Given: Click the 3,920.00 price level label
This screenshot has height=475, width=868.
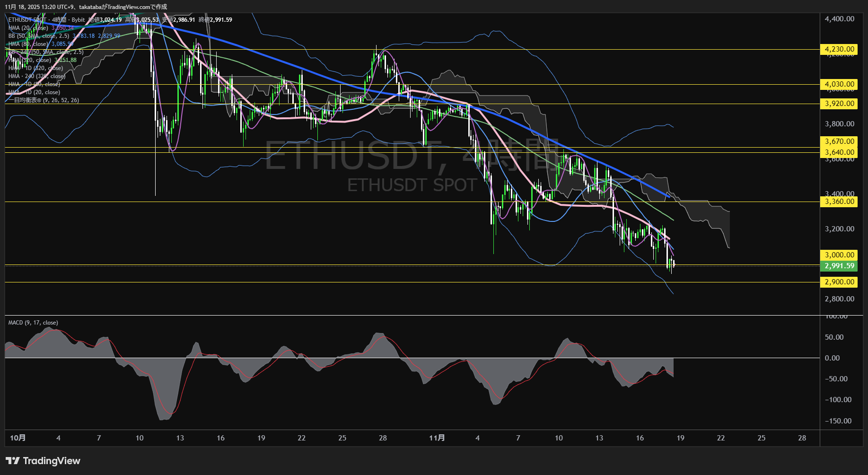Looking at the screenshot, I should [838, 104].
